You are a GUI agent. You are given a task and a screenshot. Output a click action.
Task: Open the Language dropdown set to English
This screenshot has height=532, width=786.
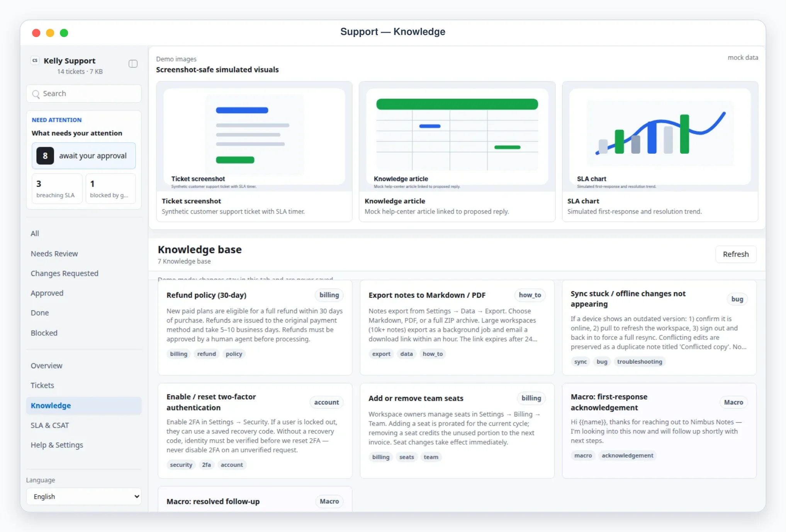click(x=84, y=496)
